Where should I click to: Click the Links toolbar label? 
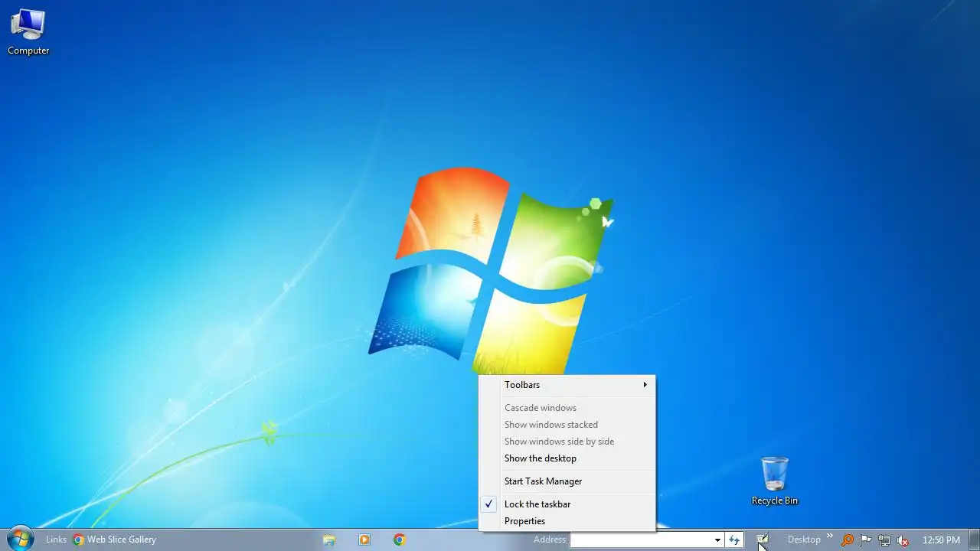click(56, 540)
